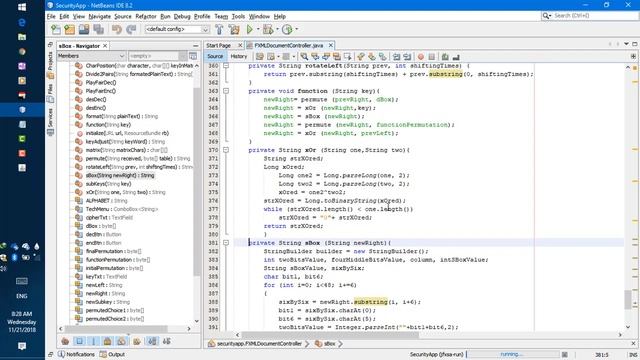
Task: Click the Windows Start button
Action: tap(22, 7)
